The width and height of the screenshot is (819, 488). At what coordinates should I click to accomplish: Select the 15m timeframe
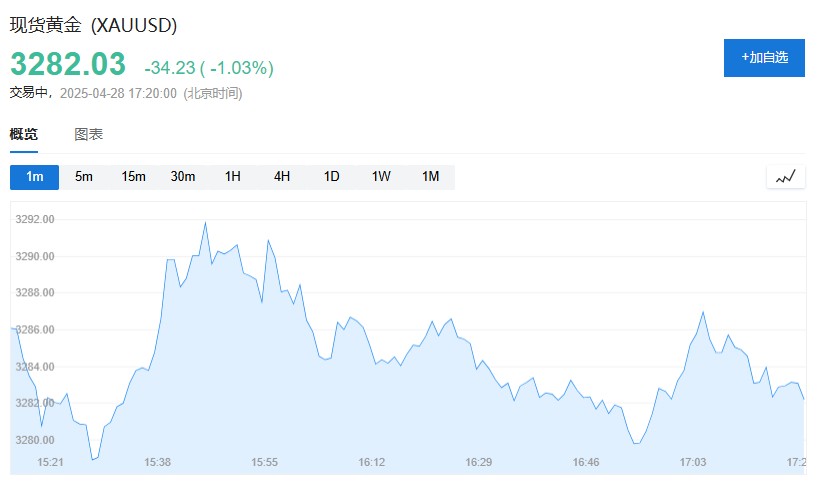(x=133, y=177)
